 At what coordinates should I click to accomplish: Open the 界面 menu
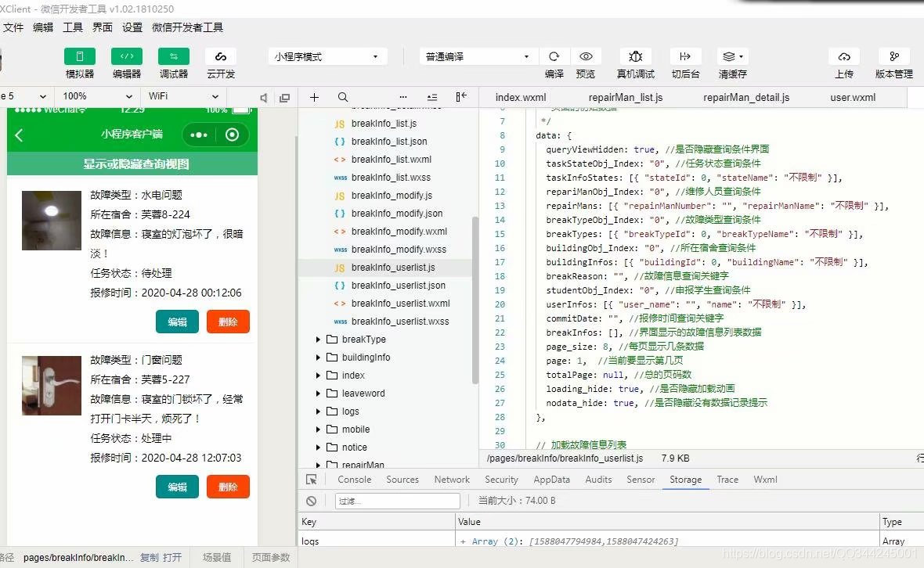click(x=103, y=27)
